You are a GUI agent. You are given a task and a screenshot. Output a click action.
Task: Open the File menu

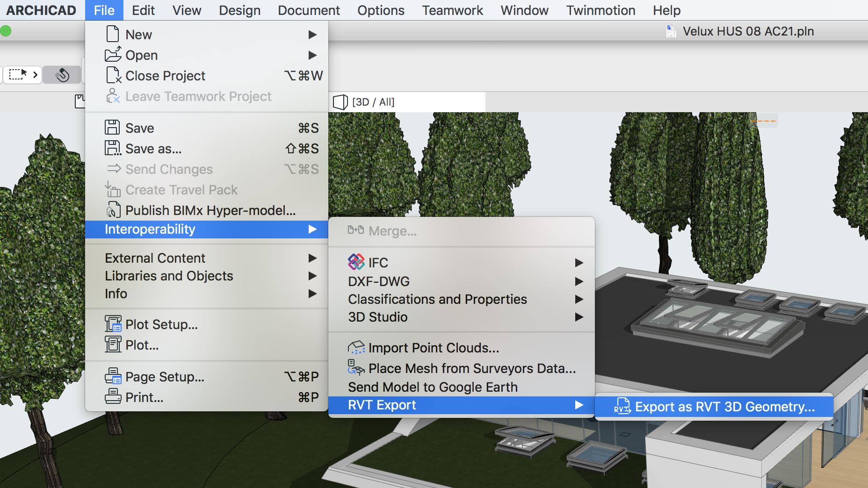point(104,10)
